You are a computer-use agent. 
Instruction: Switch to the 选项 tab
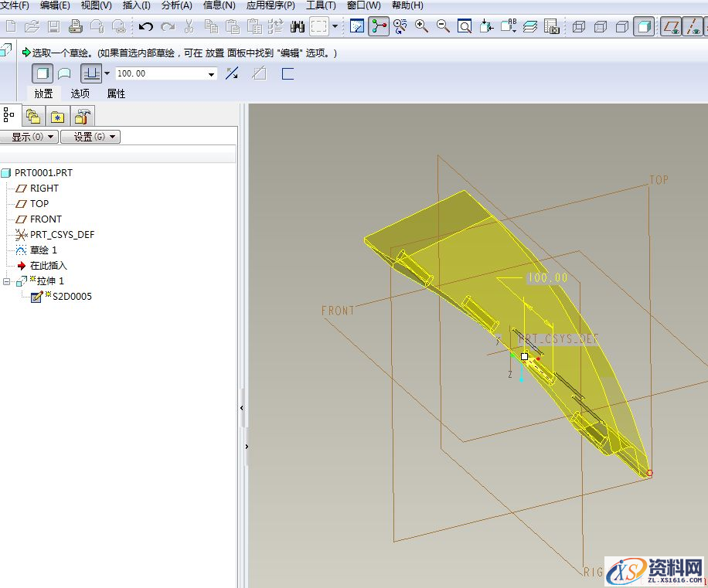click(x=80, y=93)
